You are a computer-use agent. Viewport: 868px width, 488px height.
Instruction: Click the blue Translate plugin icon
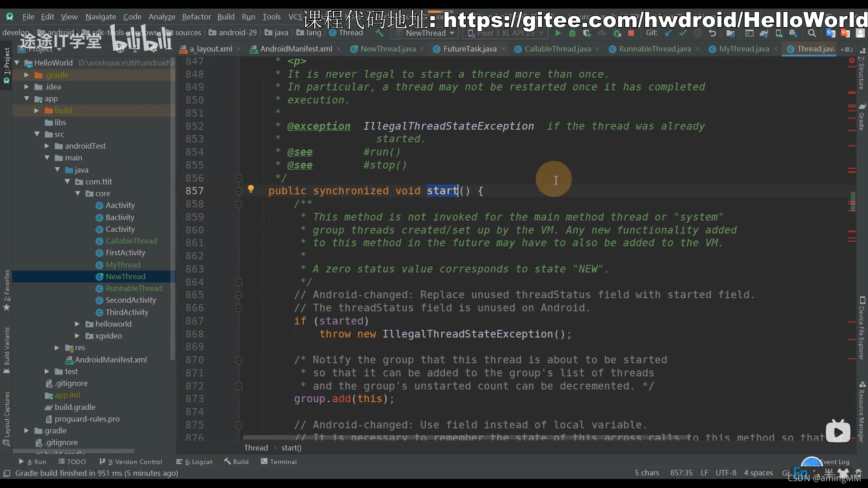[830, 33]
